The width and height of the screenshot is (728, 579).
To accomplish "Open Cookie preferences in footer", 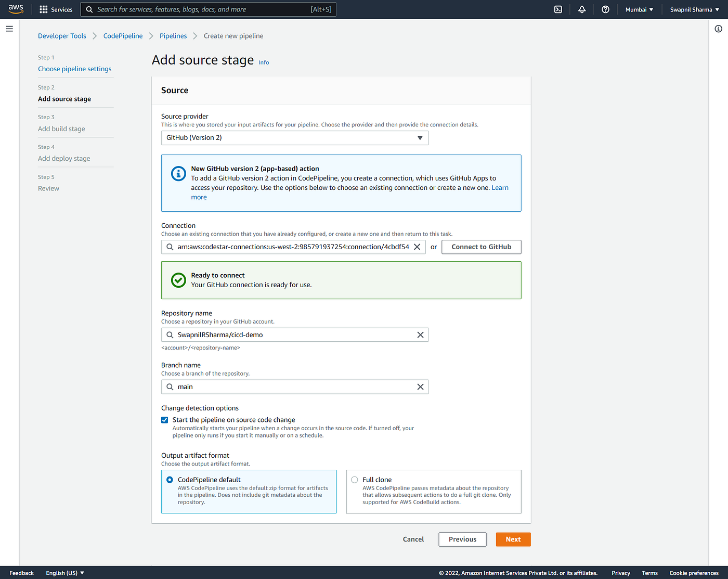I will click(x=694, y=573).
